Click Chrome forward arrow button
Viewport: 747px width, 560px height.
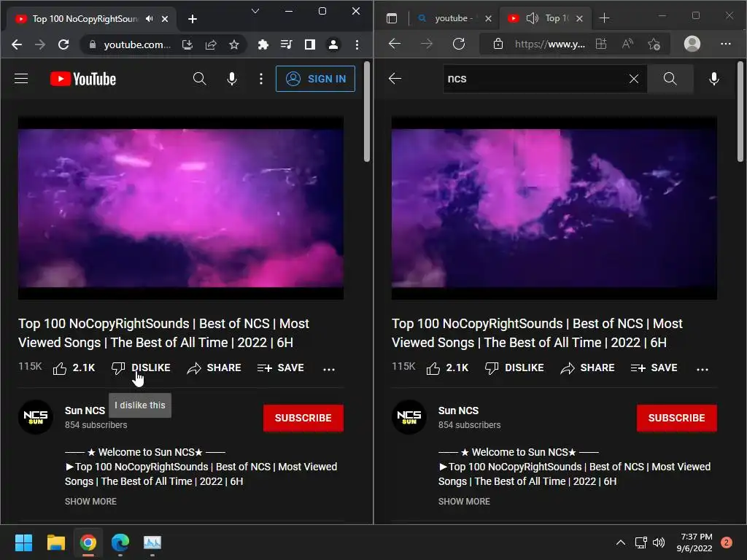click(x=40, y=44)
